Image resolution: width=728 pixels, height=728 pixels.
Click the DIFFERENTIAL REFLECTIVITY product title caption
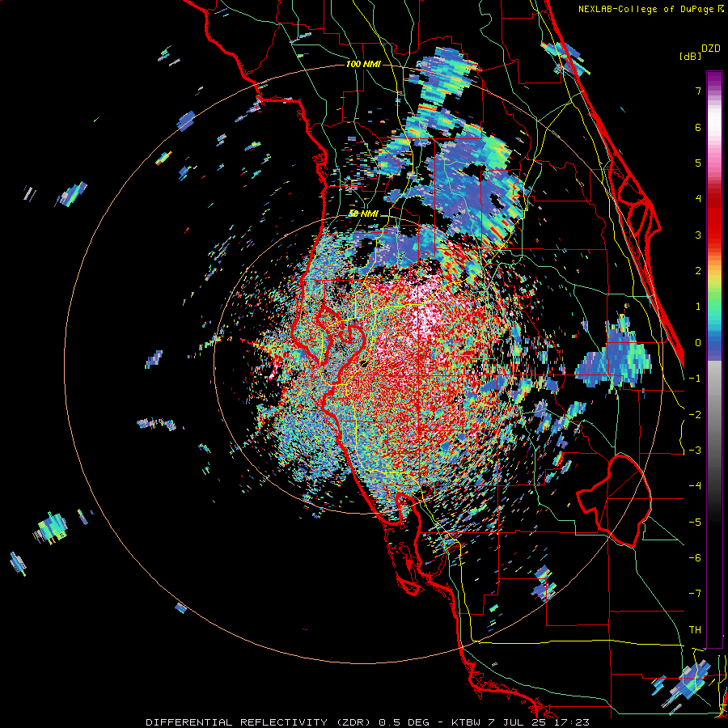[x=367, y=722]
